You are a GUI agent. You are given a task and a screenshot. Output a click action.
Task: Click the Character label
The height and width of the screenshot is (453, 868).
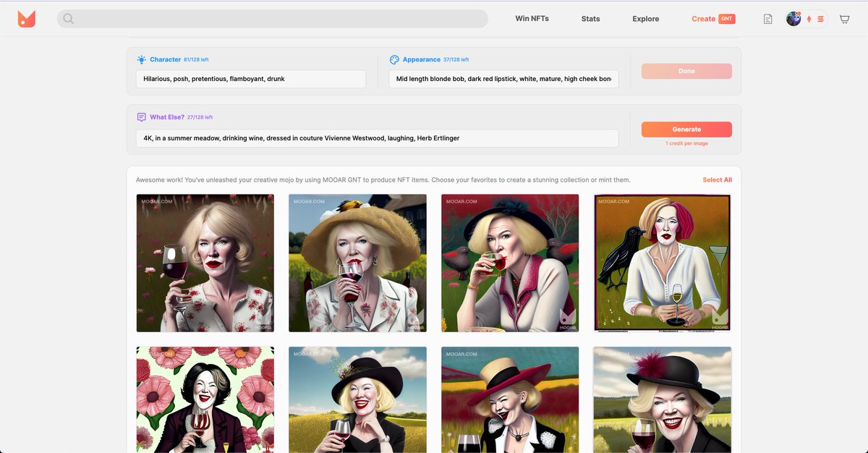pyautogui.click(x=166, y=59)
